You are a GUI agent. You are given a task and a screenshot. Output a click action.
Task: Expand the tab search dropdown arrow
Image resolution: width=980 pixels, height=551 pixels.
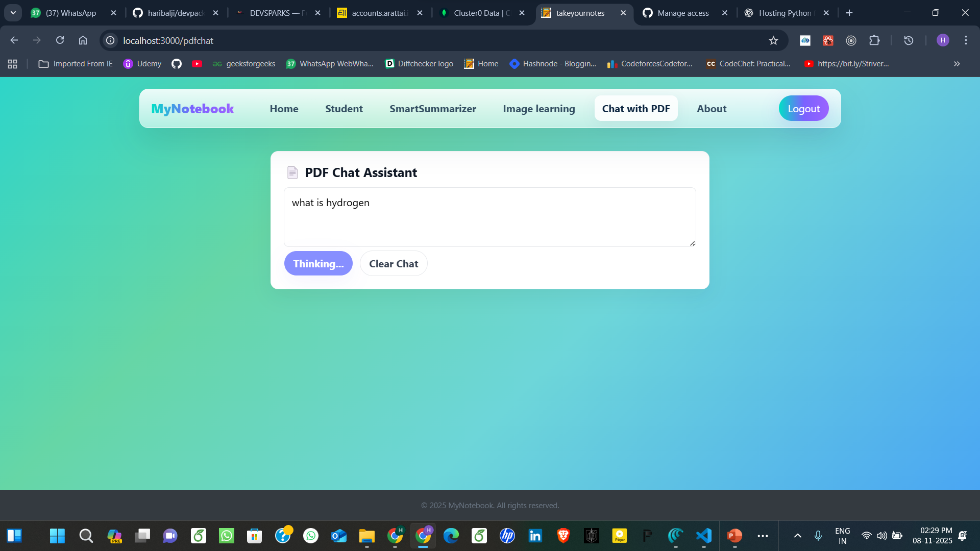[x=13, y=13]
